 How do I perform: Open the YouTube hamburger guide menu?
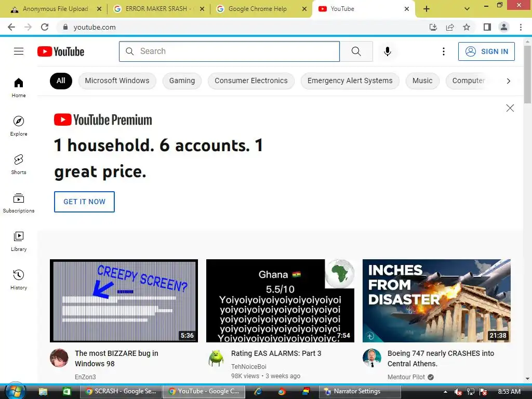pyautogui.click(x=19, y=51)
